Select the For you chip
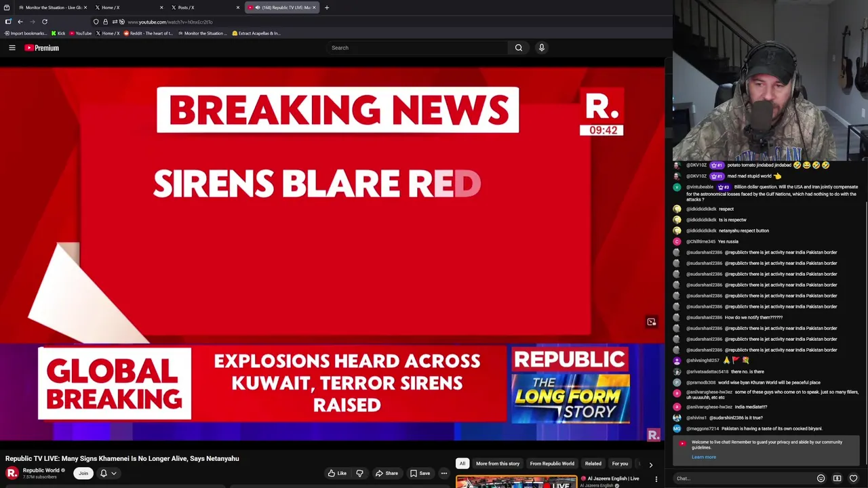868x488 pixels. coord(620,464)
